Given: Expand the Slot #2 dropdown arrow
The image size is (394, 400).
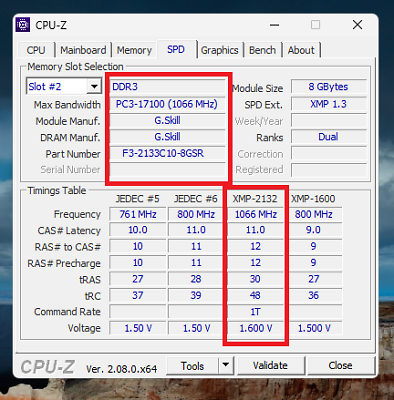Looking at the screenshot, I should click(x=94, y=87).
